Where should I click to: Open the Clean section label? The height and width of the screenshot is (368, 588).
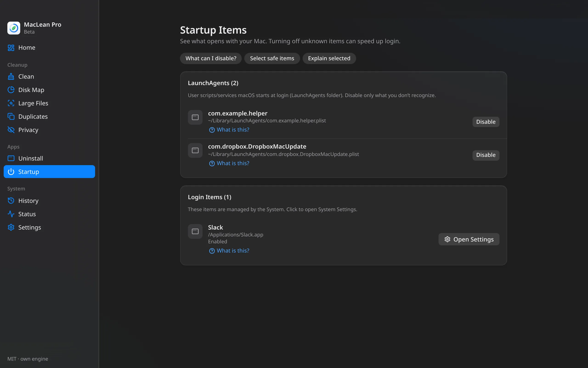[x=26, y=77]
